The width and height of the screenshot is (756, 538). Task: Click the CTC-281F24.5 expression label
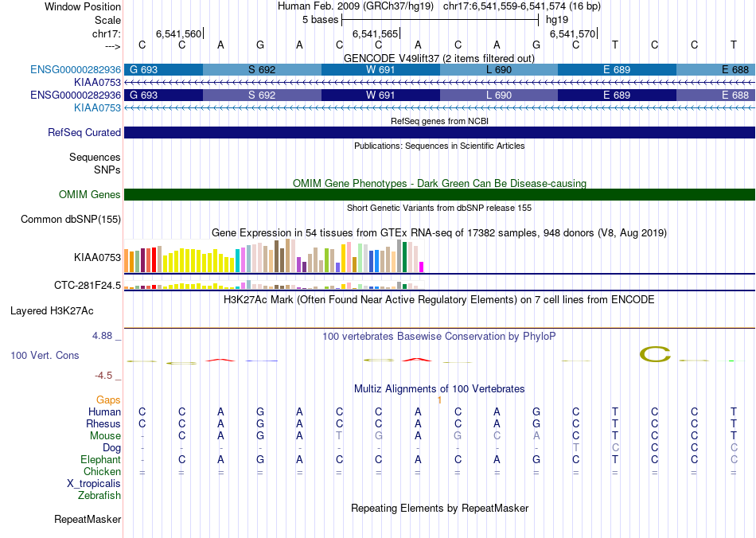pyautogui.click(x=88, y=286)
